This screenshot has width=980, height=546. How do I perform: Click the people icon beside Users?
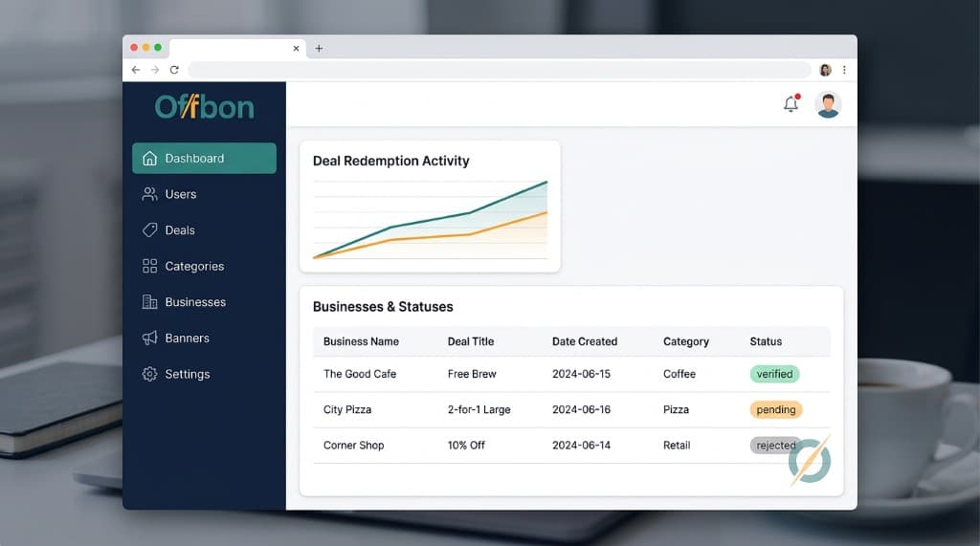click(149, 194)
